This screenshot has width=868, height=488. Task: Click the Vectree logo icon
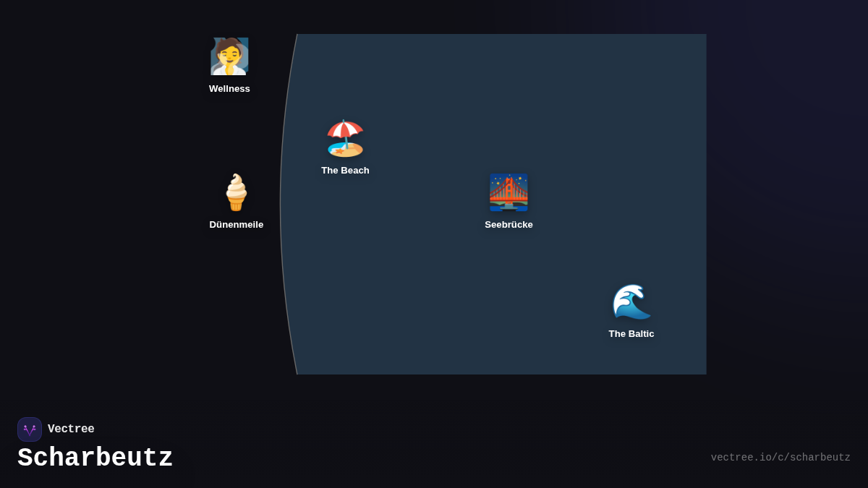tap(30, 429)
